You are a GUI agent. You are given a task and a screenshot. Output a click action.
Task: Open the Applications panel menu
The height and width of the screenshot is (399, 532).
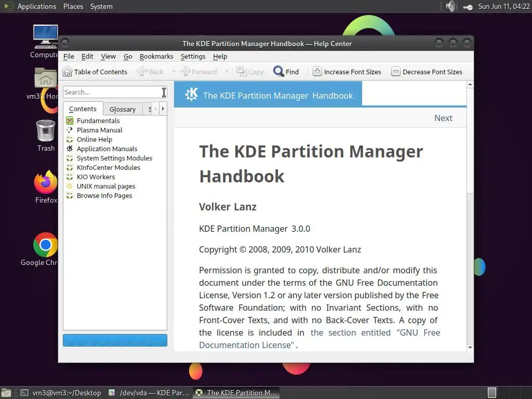pyautogui.click(x=37, y=6)
